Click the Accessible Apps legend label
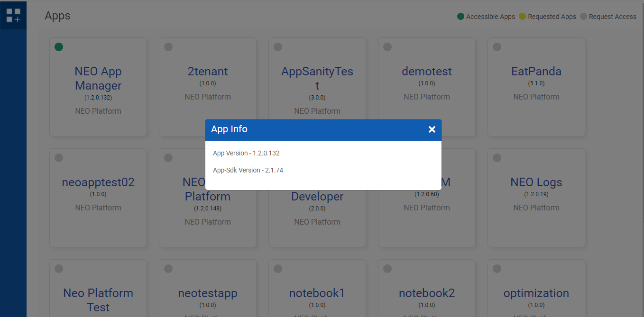Screen dimensions: 644x317 [490, 17]
